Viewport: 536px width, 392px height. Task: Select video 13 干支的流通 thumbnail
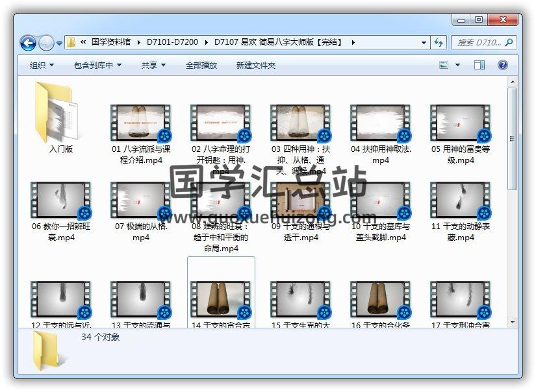coord(141,299)
